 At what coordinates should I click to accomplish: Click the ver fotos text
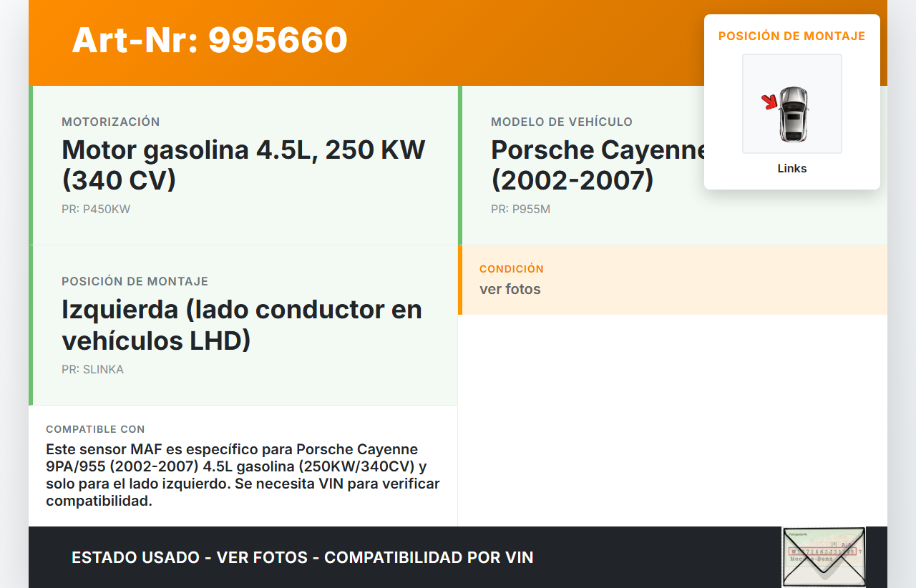click(510, 290)
